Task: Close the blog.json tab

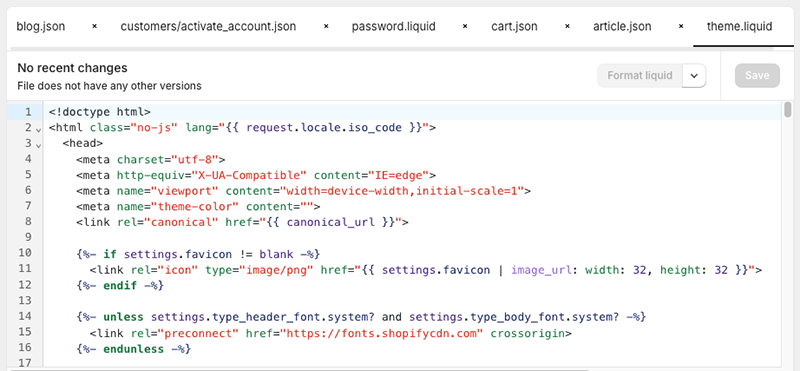Action: click(94, 27)
